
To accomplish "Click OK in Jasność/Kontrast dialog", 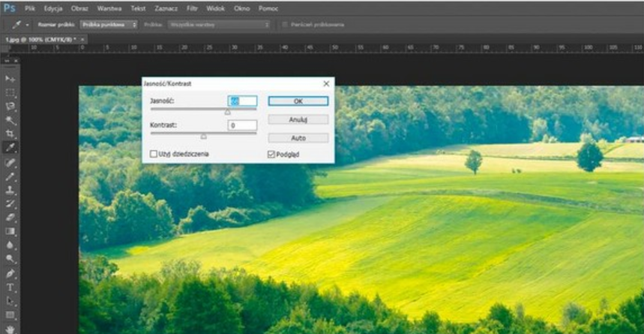I will 298,101.
